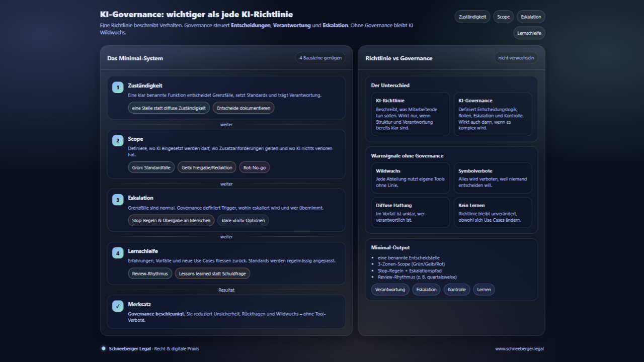Select the number 4 badge beside Lernschleife step

pyautogui.click(x=118, y=253)
